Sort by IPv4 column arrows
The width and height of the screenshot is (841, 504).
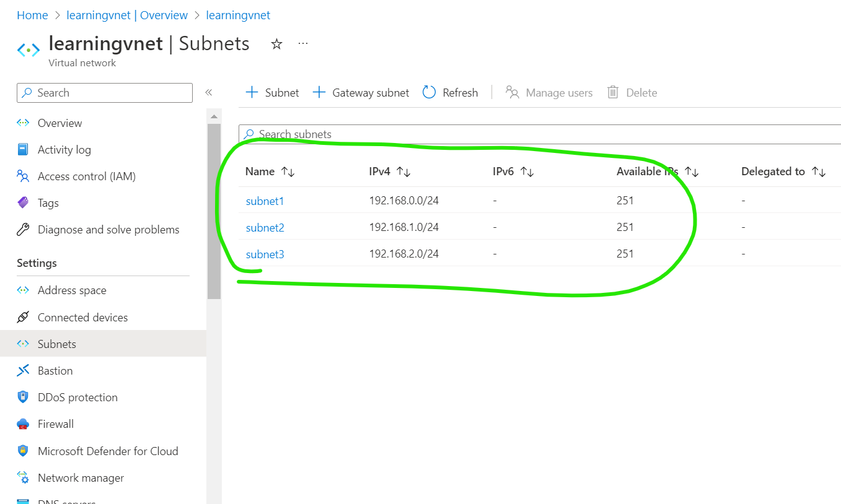[x=403, y=172]
